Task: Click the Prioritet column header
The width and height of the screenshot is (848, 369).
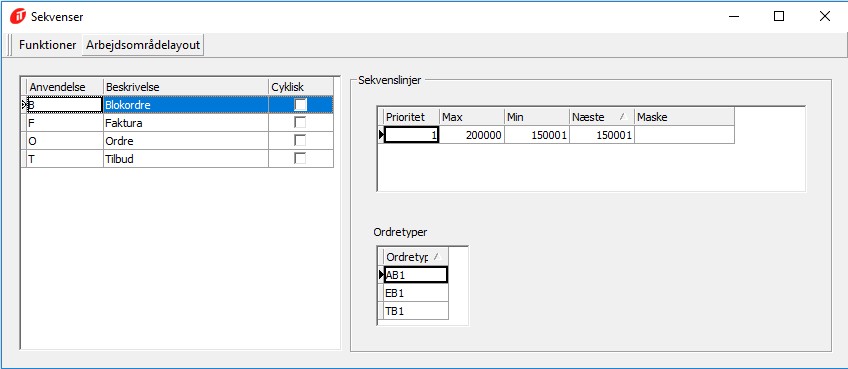Action: 411,117
